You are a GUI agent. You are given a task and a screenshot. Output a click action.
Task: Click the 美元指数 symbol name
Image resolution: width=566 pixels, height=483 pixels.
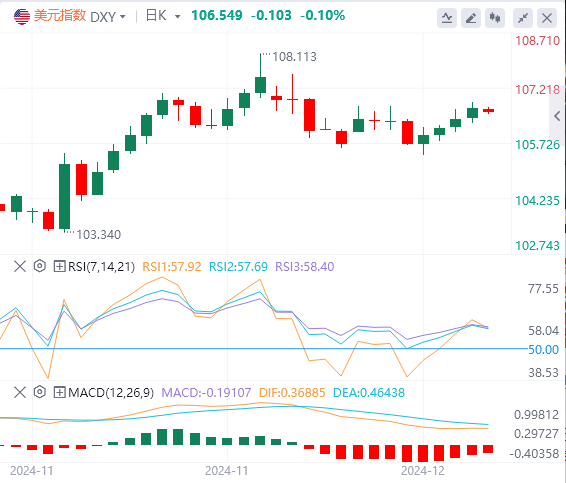(60, 16)
